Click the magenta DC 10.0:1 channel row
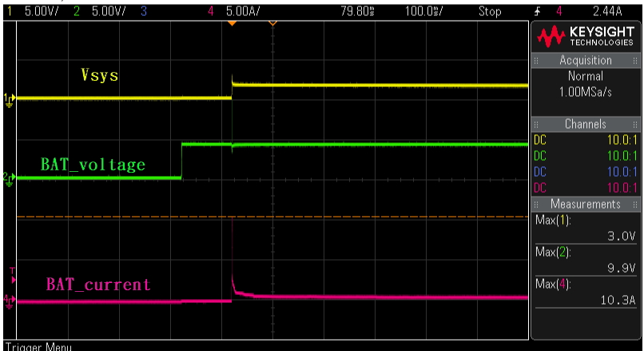 586,188
